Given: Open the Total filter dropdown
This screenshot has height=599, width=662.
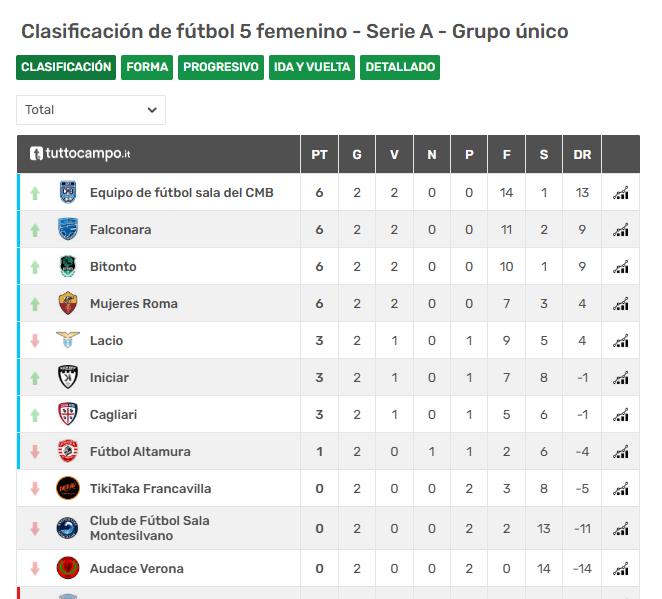Looking at the screenshot, I should [91, 110].
